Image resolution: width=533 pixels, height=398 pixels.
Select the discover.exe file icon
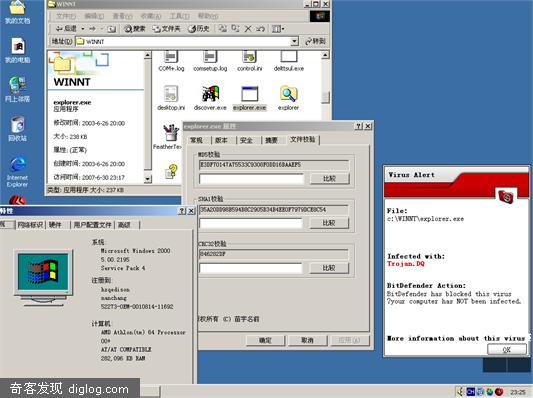210,98
